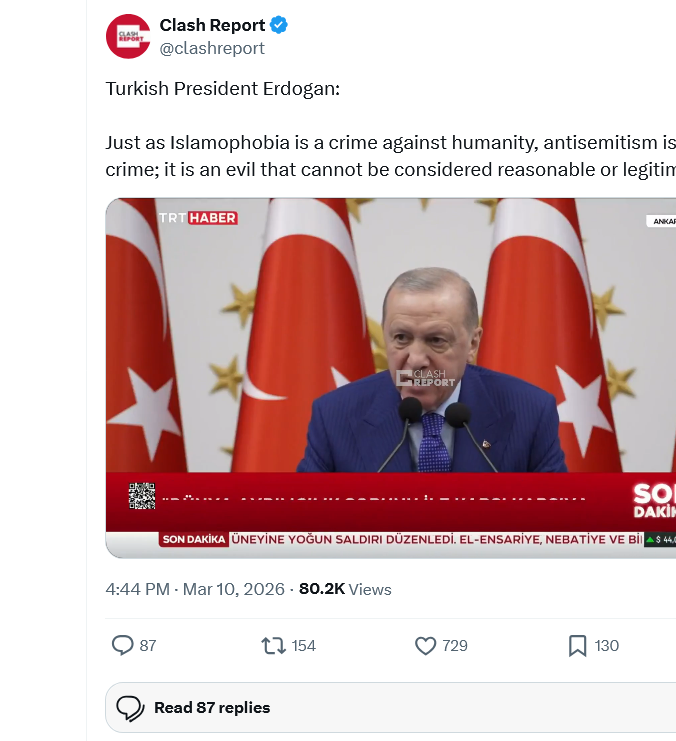676x741 pixels.
Task: Click the tweet text about Islamophobia
Action: [390, 155]
